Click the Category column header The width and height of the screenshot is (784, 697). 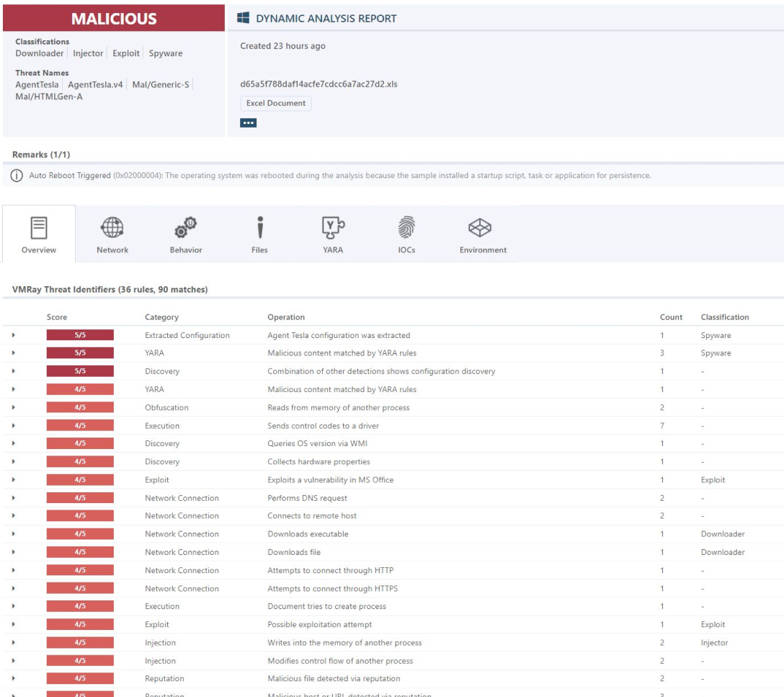coord(161,317)
